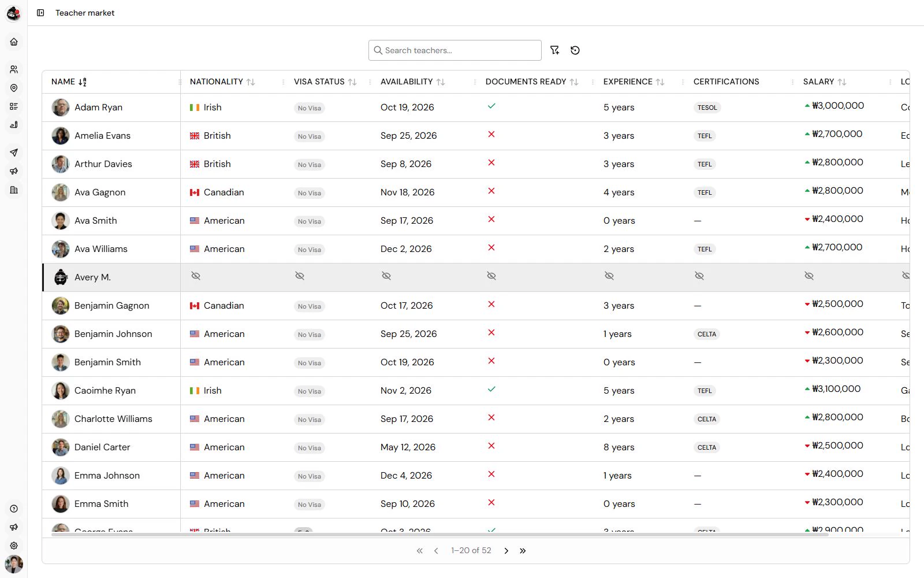Open user profile avatar in sidebar

click(x=14, y=564)
